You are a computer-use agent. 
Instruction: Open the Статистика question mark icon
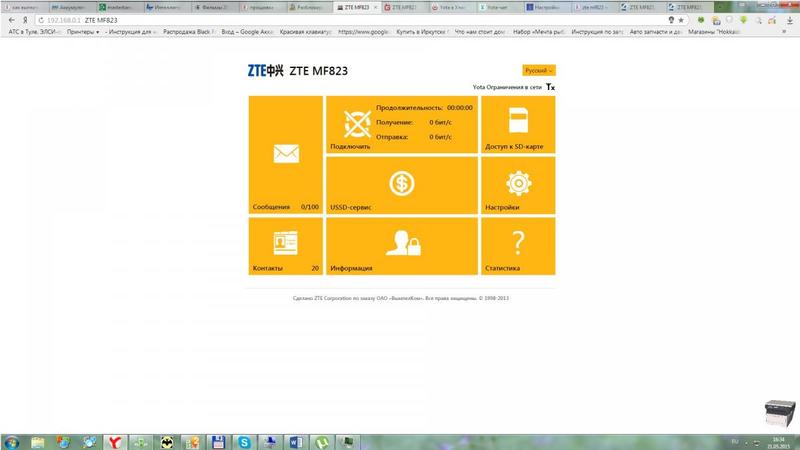(x=518, y=243)
